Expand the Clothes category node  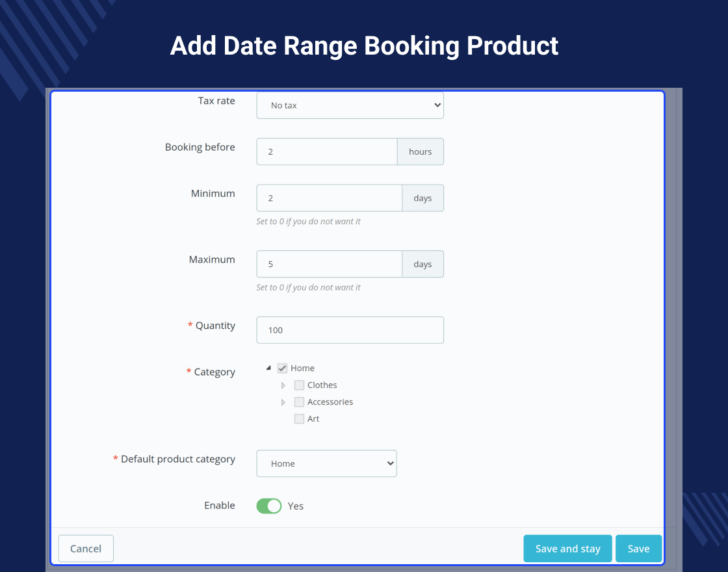283,385
